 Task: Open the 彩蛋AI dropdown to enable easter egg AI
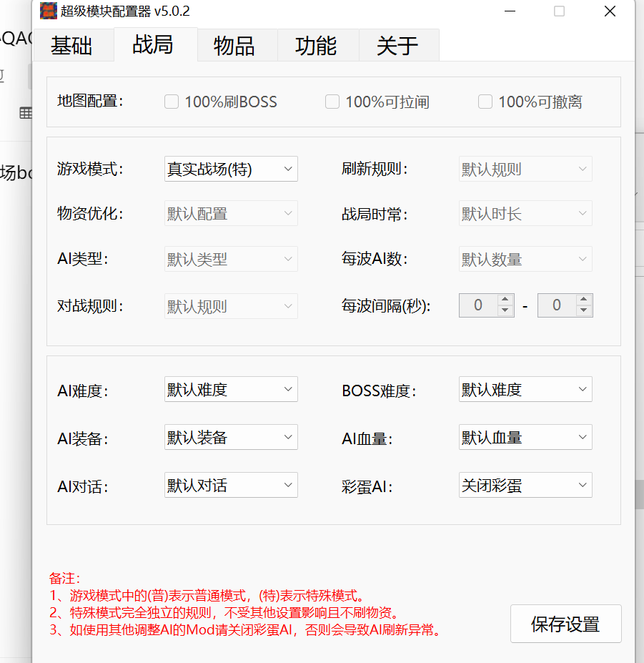coord(525,485)
